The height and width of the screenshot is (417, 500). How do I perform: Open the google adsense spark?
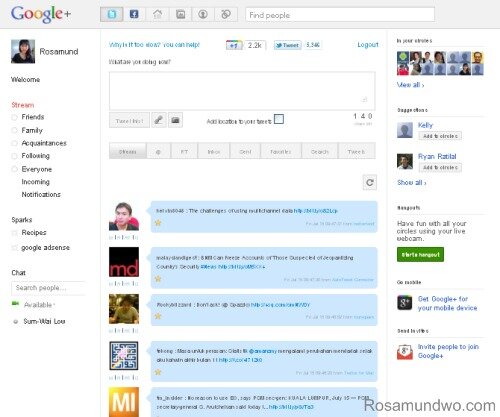[45, 248]
